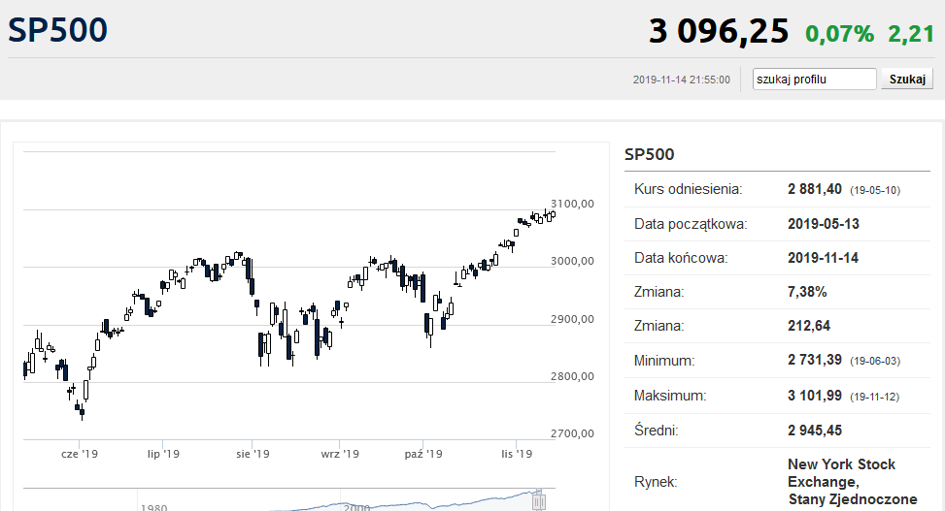Click the 2000 marker in the navigator overview

[x=356, y=507]
